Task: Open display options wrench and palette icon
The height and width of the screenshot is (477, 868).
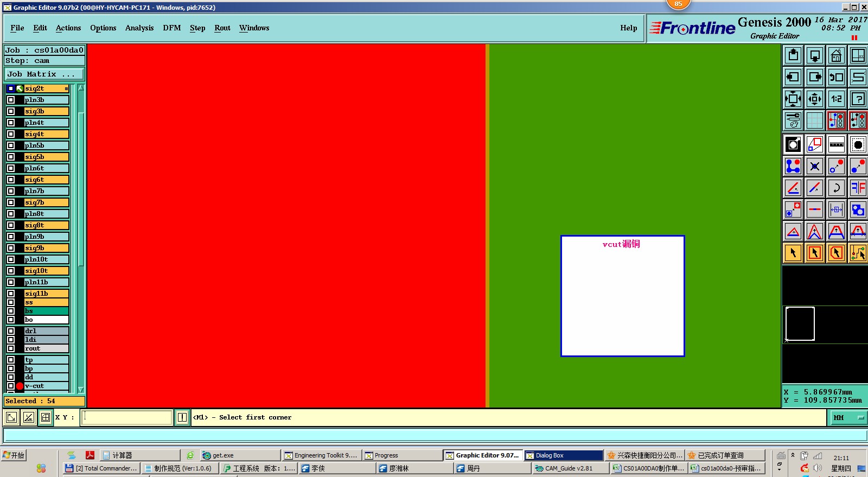Action: (793, 120)
